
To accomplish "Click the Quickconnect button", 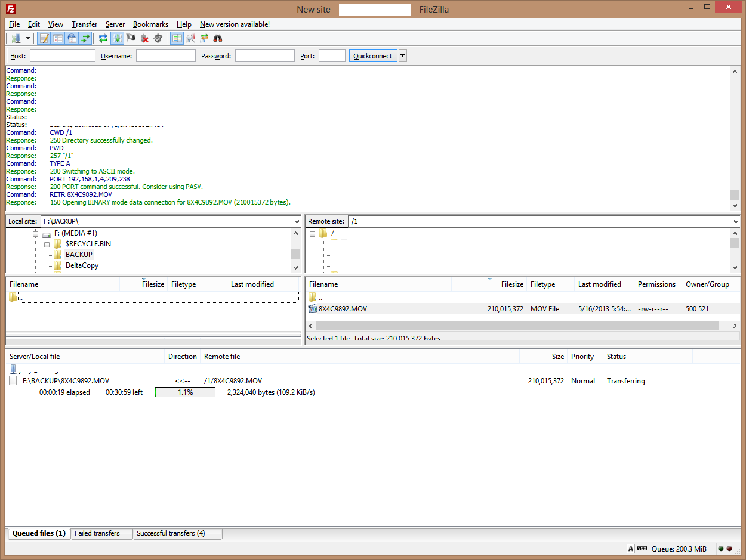I will point(373,56).
